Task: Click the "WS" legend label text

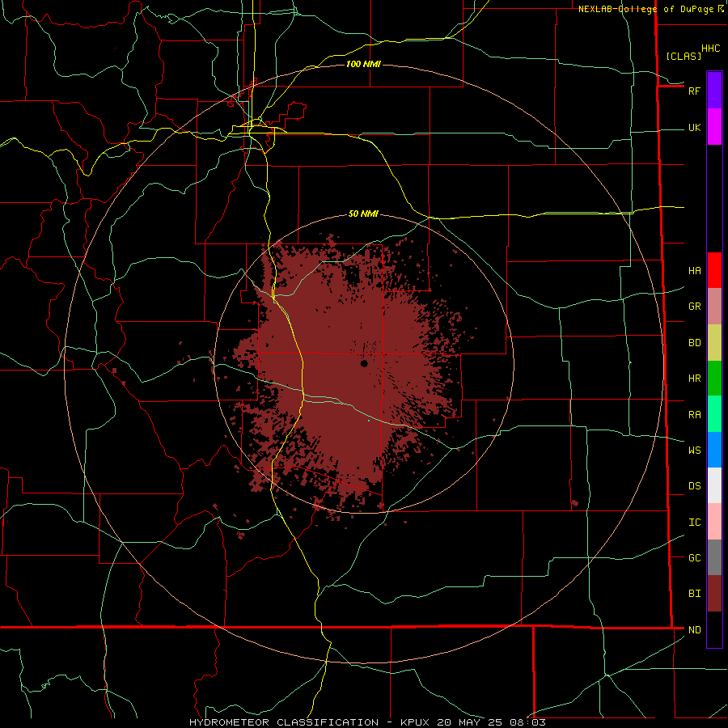Action: (x=695, y=450)
